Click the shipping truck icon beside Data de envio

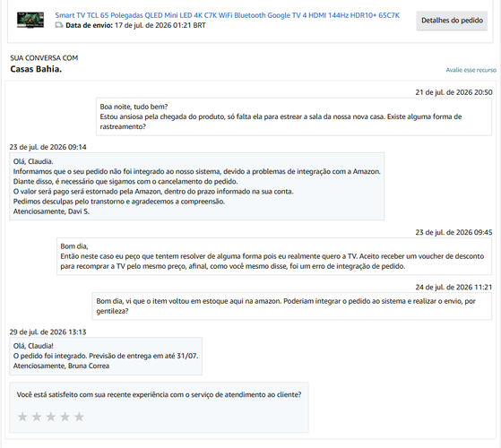tap(59, 25)
